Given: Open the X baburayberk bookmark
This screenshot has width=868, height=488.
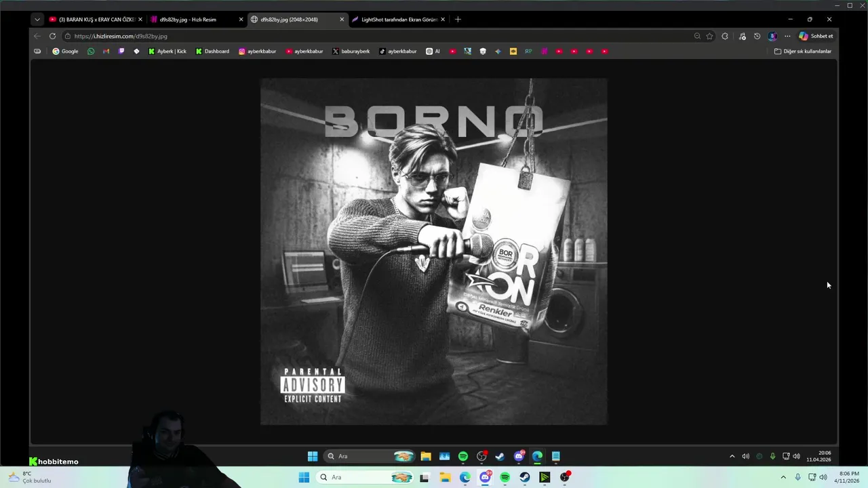Looking at the screenshot, I should [351, 51].
